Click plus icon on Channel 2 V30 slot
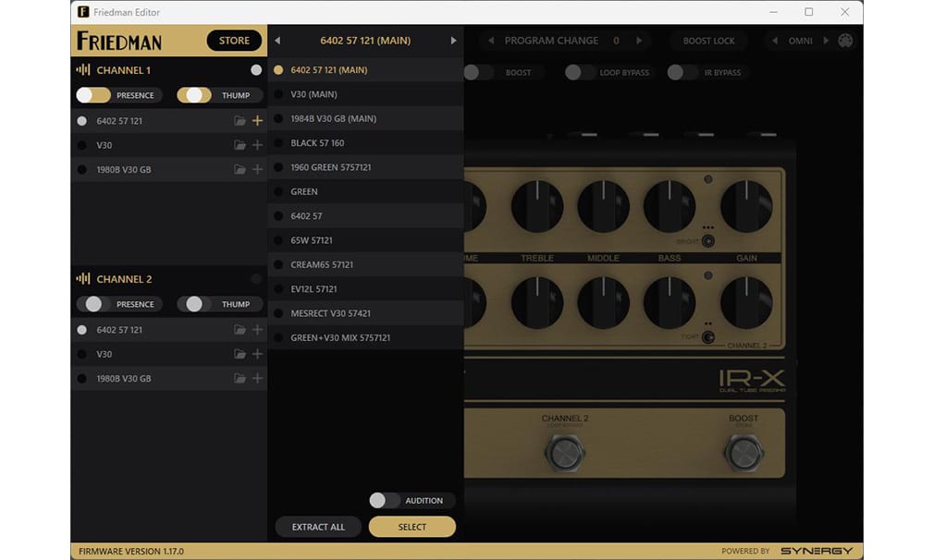 [x=257, y=354]
